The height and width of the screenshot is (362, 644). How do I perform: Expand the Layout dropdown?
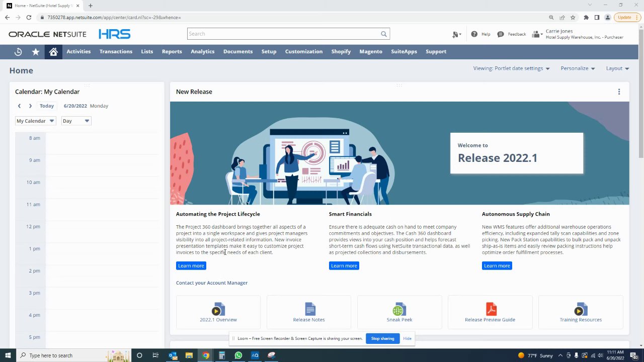point(617,68)
